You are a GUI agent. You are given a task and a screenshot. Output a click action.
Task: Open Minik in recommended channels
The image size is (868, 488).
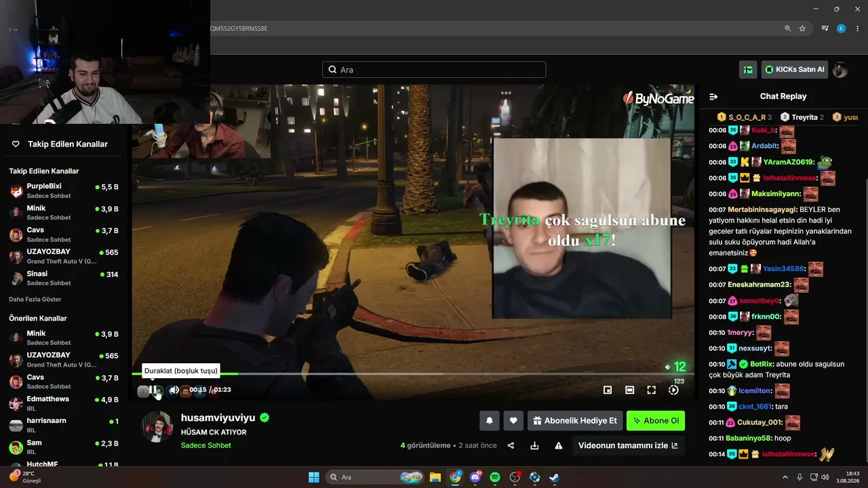pyautogui.click(x=64, y=338)
